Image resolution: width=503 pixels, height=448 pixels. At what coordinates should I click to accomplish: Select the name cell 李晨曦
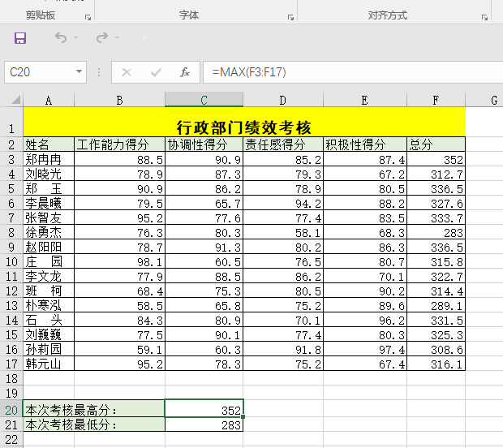pyautogui.click(x=49, y=203)
